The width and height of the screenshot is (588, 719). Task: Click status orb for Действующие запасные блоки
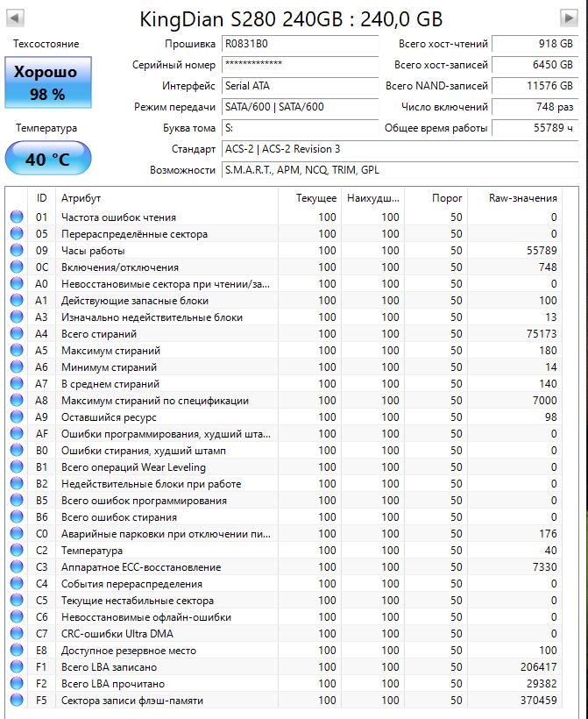tap(17, 301)
